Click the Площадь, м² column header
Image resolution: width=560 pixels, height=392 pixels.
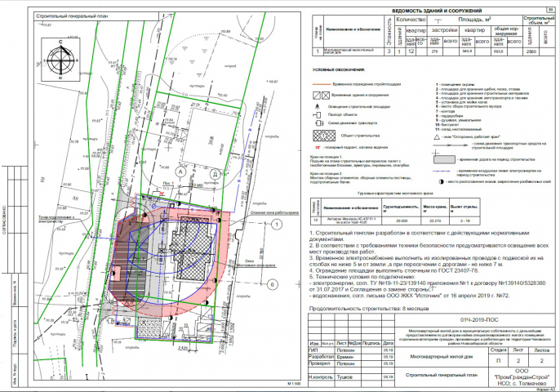pos(474,20)
